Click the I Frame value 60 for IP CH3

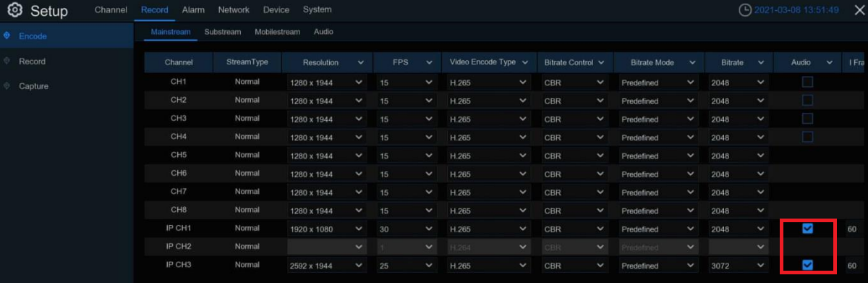(852, 265)
